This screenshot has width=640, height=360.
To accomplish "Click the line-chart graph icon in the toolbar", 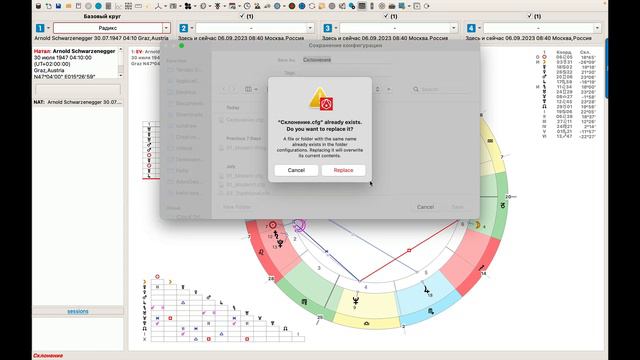I will pyautogui.click(x=118, y=6).
